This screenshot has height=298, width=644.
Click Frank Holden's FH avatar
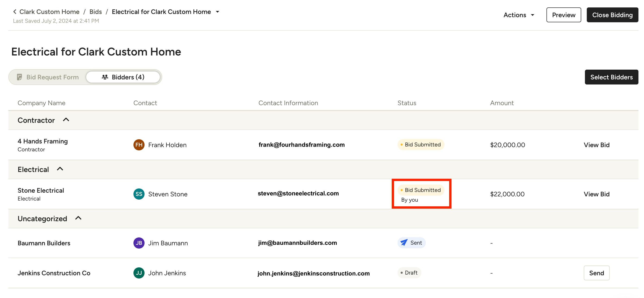coord(139,145)
